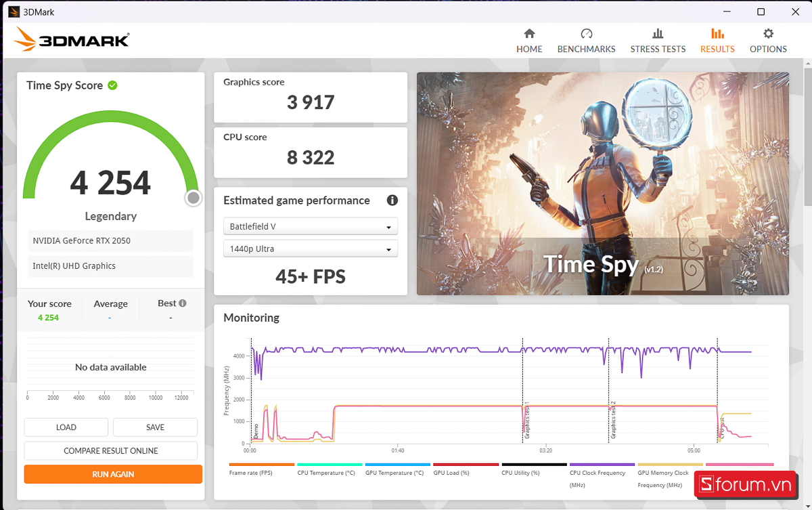
Task: Click the 03:20 time label on the chart
Action: tap(545, 450)
